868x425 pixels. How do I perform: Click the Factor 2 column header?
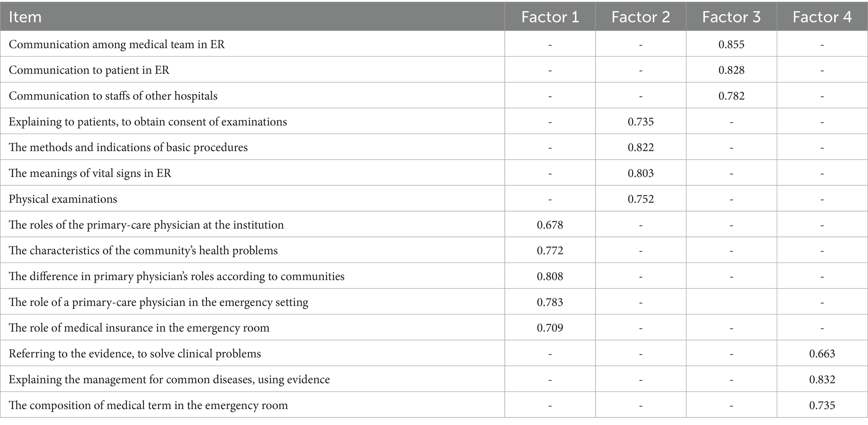click(640, 17)
